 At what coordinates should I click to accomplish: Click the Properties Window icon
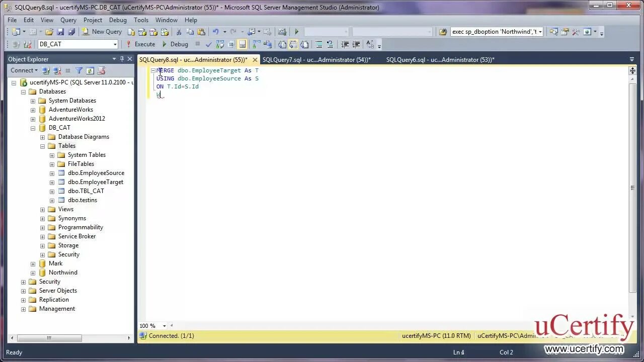pyautogui.click(x=565, y=32)
